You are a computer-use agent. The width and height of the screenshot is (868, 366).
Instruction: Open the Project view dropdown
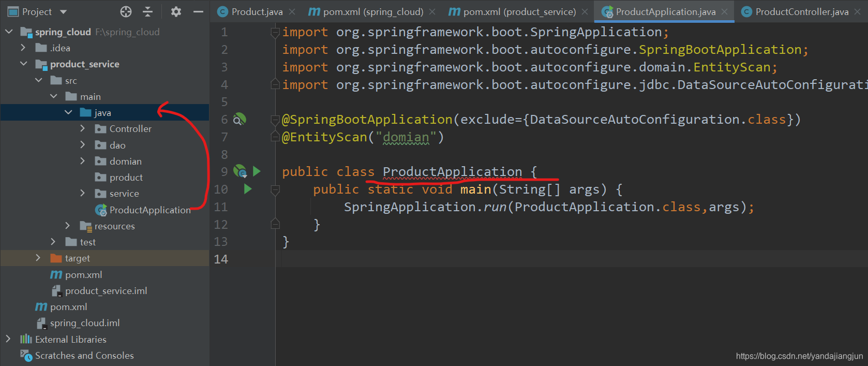pos(64,11)
